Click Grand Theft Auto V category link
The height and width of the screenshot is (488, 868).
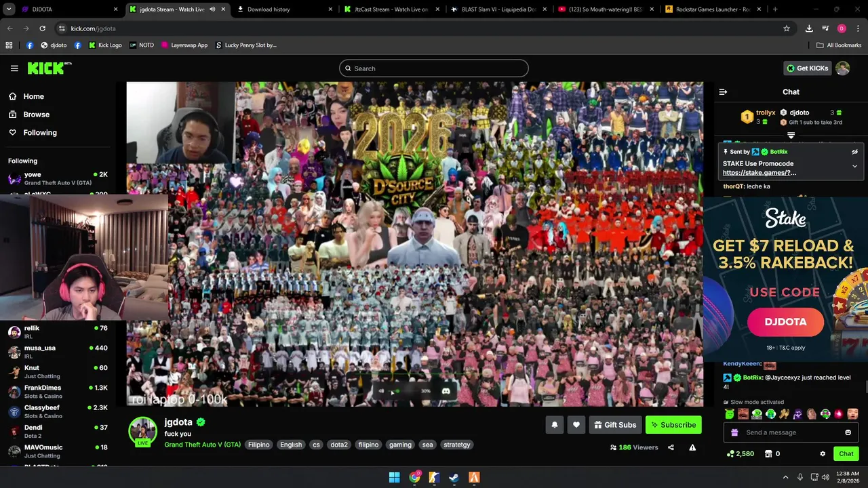pyautogui.click(x=202, y=445)
